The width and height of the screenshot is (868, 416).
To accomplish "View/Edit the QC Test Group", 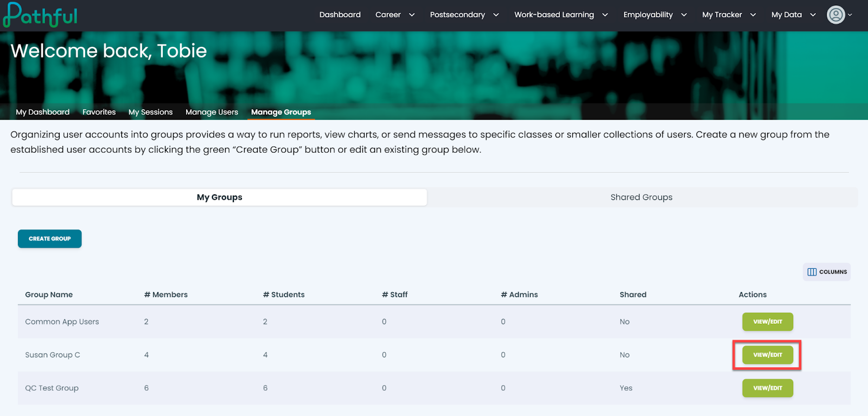I will (x=768, y=388).
